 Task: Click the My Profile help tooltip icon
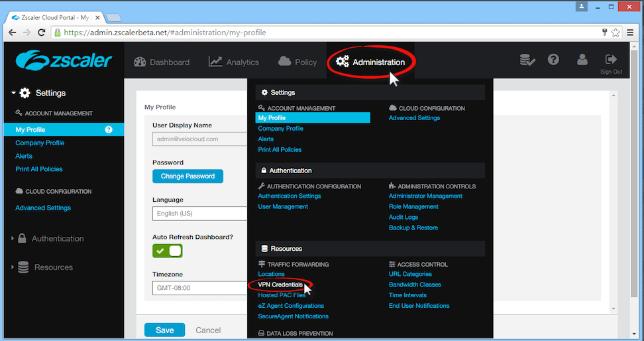point(109,130)
